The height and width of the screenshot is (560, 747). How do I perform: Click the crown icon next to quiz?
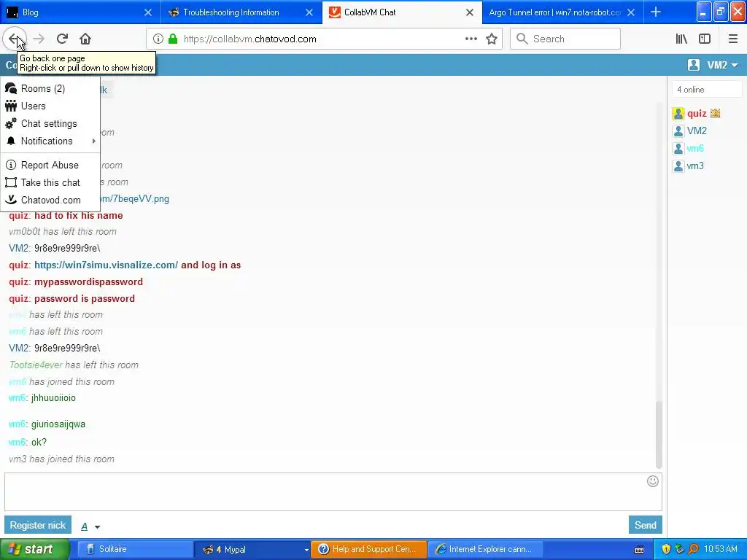[715, 113]
